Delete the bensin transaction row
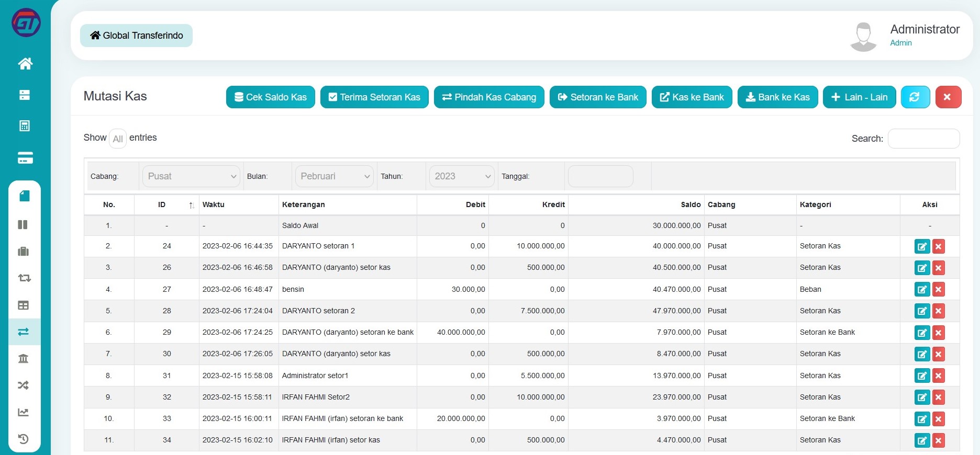Viewport: 980px width, 455px height. pyautogui.click(x=939, y=289)
